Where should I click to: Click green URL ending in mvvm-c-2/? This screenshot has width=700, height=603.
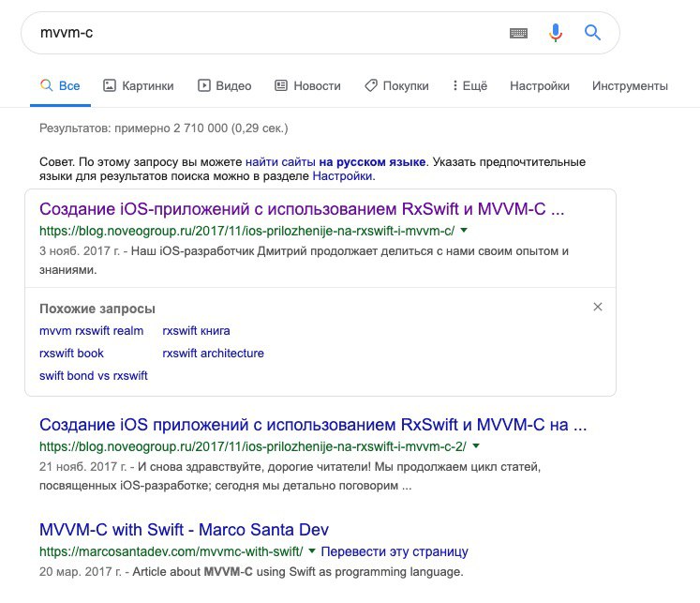253,446
